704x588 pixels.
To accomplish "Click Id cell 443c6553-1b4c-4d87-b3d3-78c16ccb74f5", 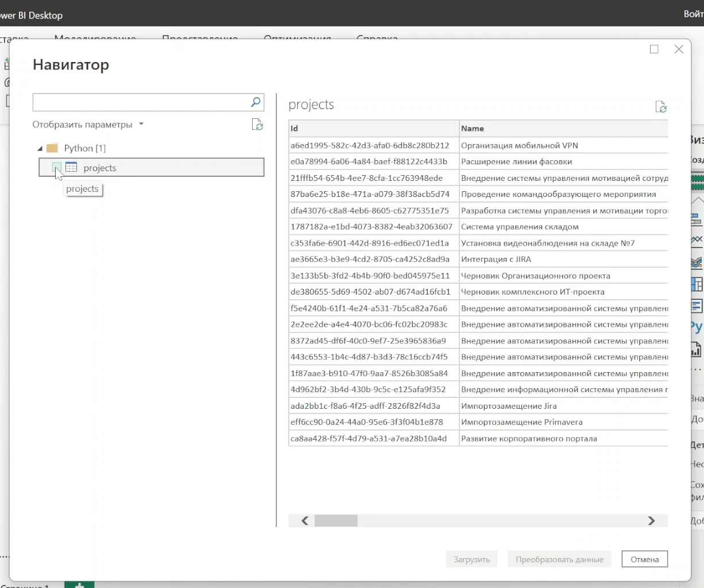I will click(373, 357).
